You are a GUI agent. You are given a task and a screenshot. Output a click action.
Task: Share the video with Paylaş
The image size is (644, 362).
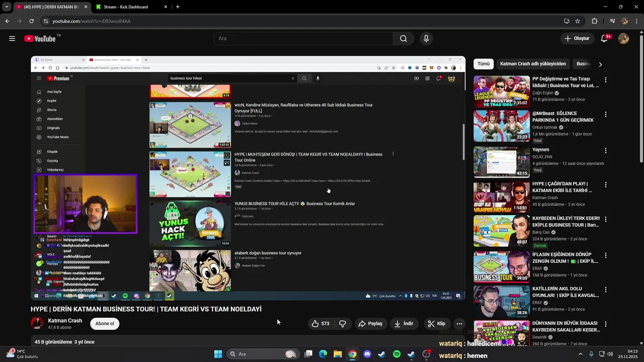click(x=370, y=324)
